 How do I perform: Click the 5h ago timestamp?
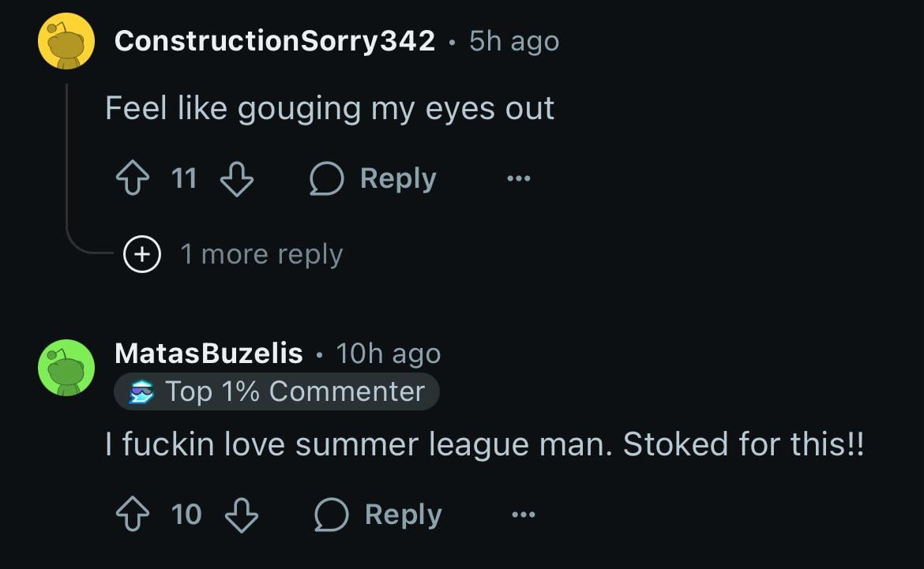[x=513, y=41]
